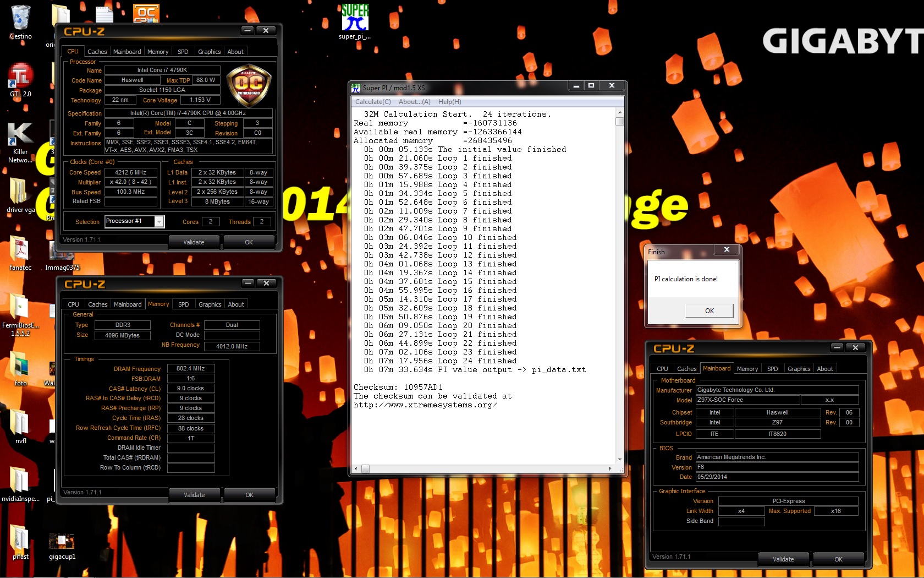This screenshot has width=924, height=578.
Task: Open the pifast desktop icon
Action: click(20, 542)
